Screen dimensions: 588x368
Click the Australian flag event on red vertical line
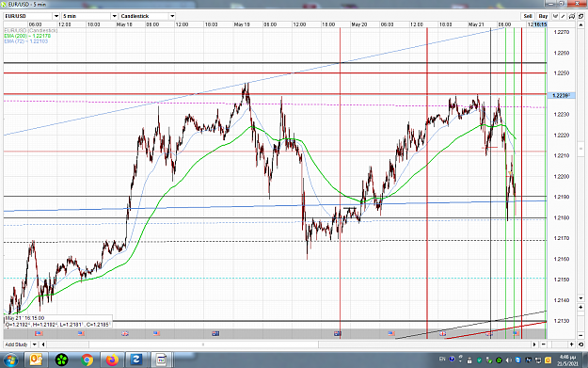[338, 333]
